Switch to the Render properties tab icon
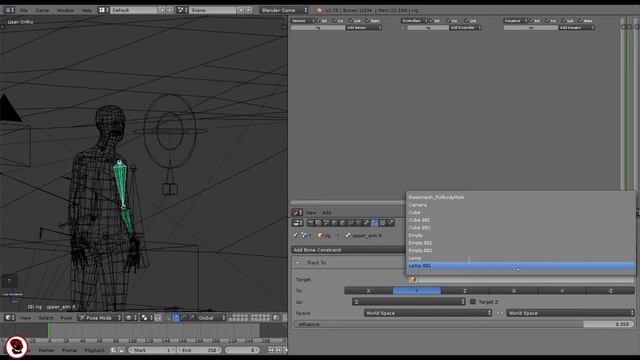Viewport: 640px width, 360px height. (311, 222)
